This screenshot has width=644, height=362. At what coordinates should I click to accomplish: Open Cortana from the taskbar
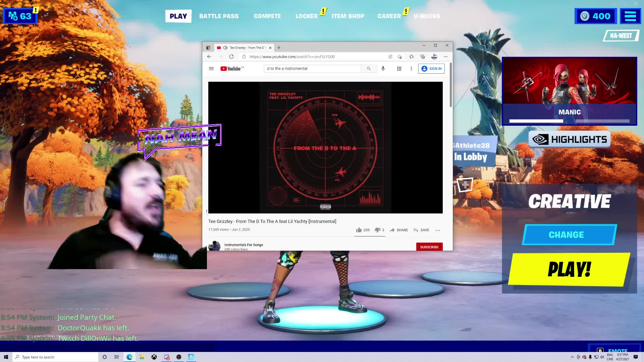[x=105, y=357]
